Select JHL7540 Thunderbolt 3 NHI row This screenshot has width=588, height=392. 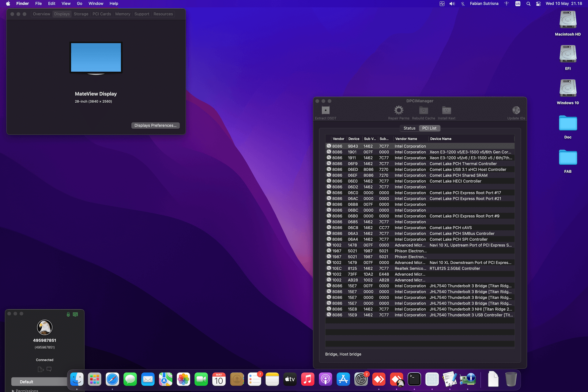click(420, 309)
